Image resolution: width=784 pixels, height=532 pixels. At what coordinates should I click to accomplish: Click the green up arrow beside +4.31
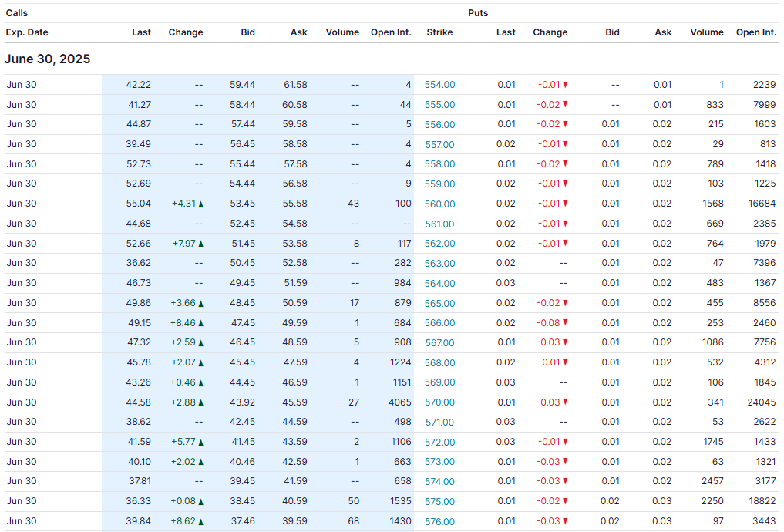click(200, 204)
